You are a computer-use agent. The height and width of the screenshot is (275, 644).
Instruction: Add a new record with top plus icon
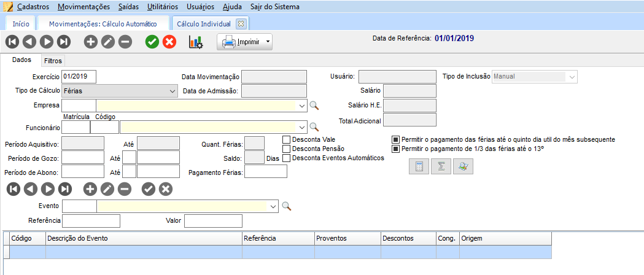[x=91, y=42]
